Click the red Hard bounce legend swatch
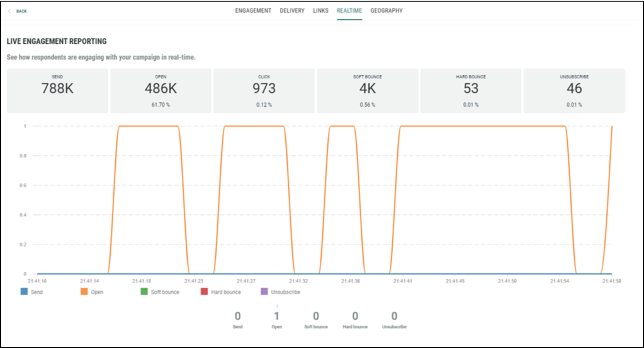Screen dimensions: 644x348 (204, 292)
